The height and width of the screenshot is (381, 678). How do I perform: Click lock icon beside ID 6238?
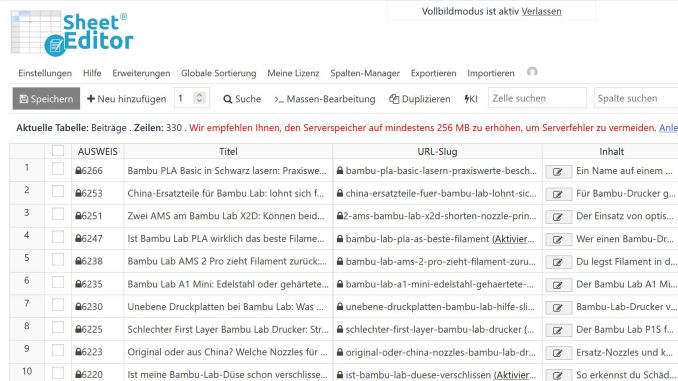(78, 261)
